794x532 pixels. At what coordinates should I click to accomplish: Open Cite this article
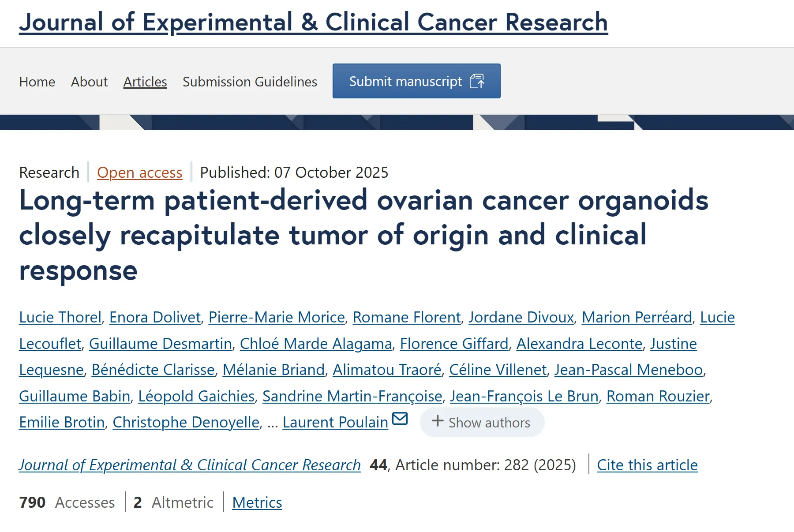[647, 465]
